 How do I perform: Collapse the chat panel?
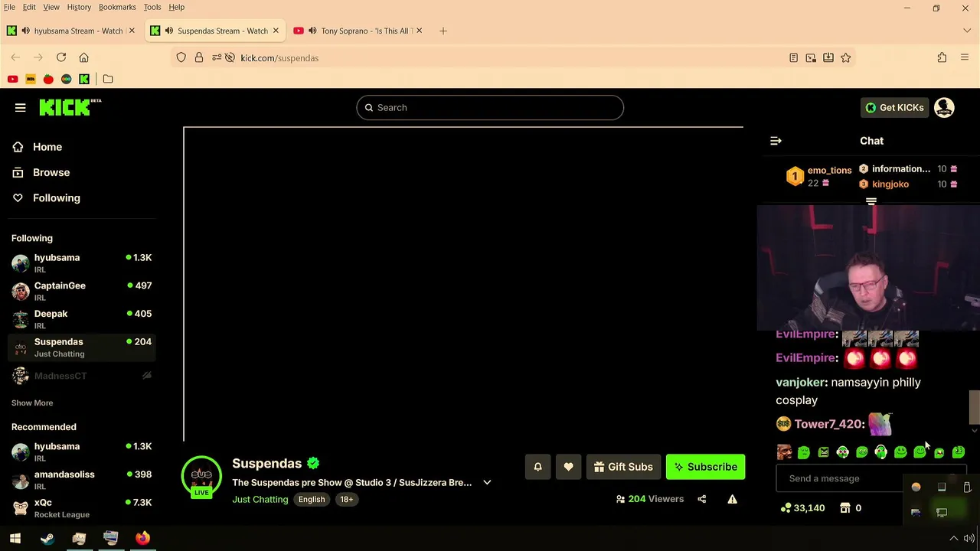[776, 141]
